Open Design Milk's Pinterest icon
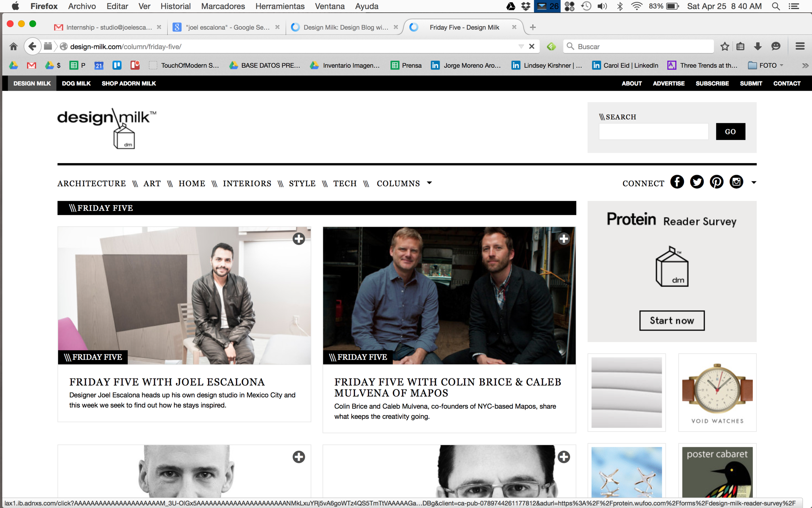 716,182
